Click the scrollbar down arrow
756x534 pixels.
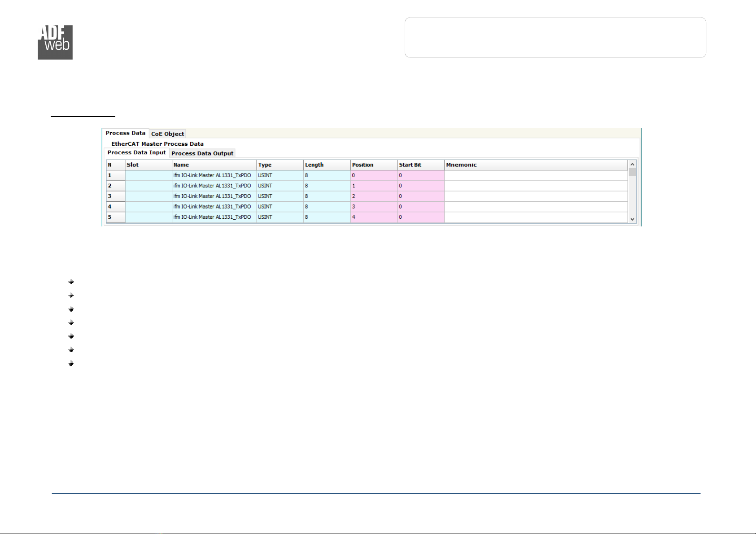coord(632,219)
